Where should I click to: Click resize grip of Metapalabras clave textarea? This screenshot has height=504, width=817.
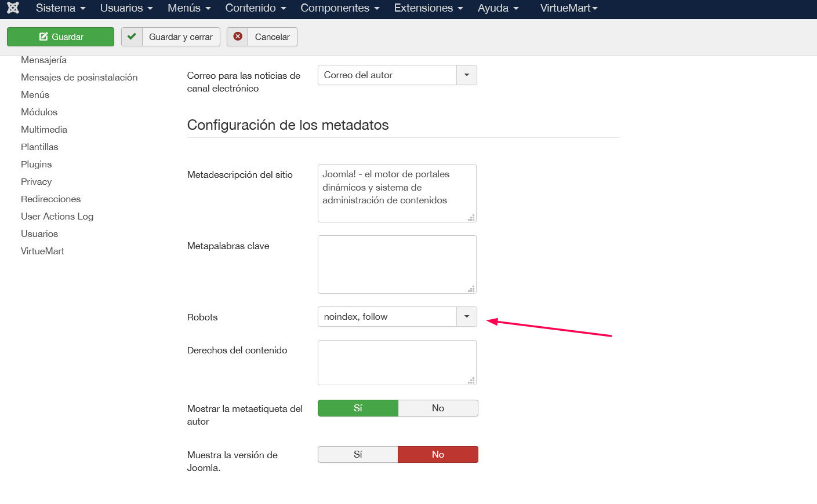[471, 288]
